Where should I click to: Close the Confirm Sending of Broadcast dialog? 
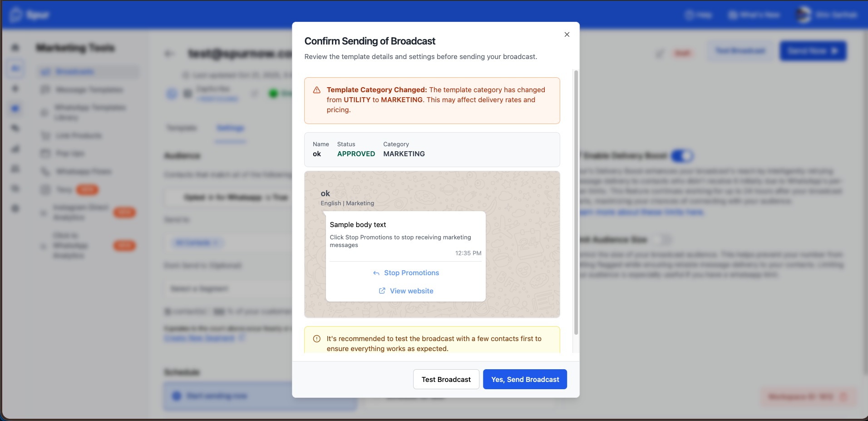(567, 35)
